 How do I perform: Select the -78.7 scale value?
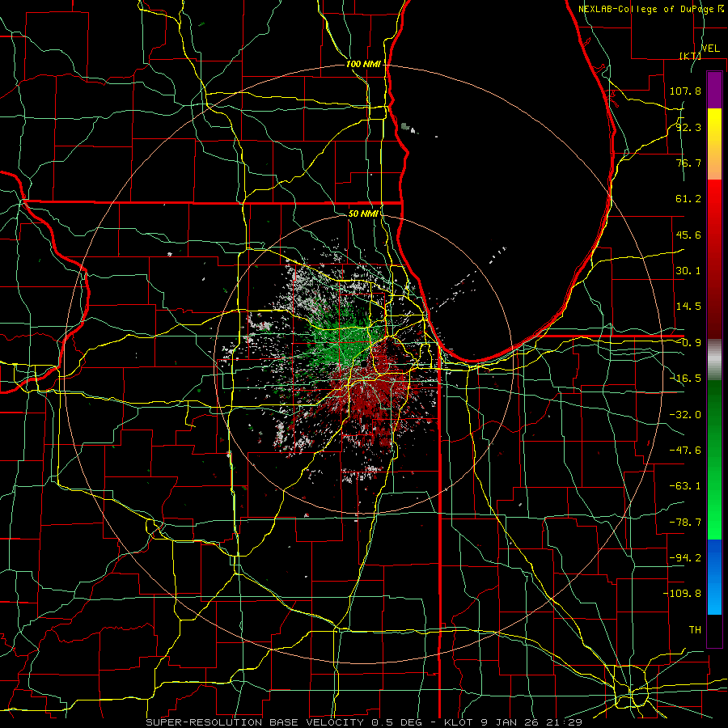685,523
